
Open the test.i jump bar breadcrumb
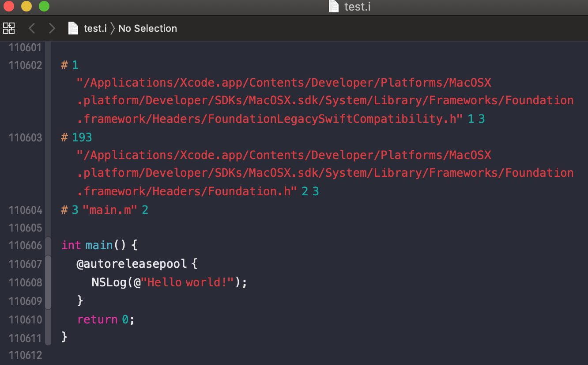[95, 28]
